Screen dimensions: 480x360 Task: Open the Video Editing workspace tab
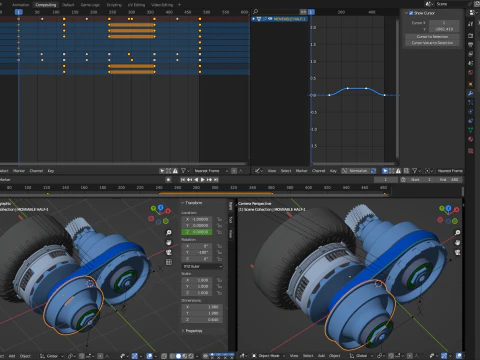[x=162, y=5]
